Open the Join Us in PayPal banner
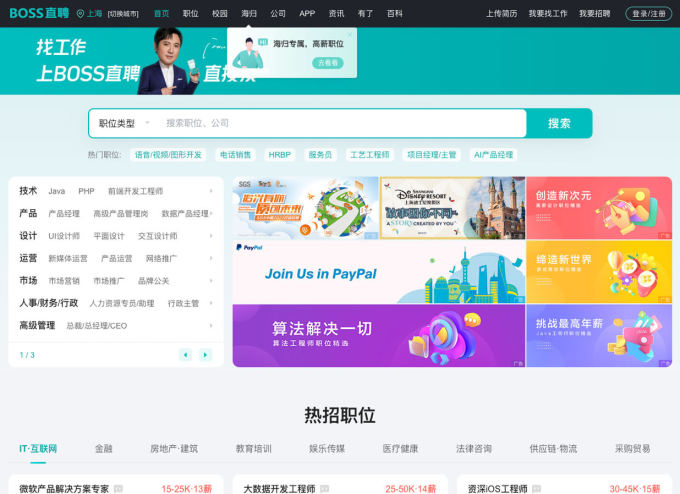 (378, 273)
